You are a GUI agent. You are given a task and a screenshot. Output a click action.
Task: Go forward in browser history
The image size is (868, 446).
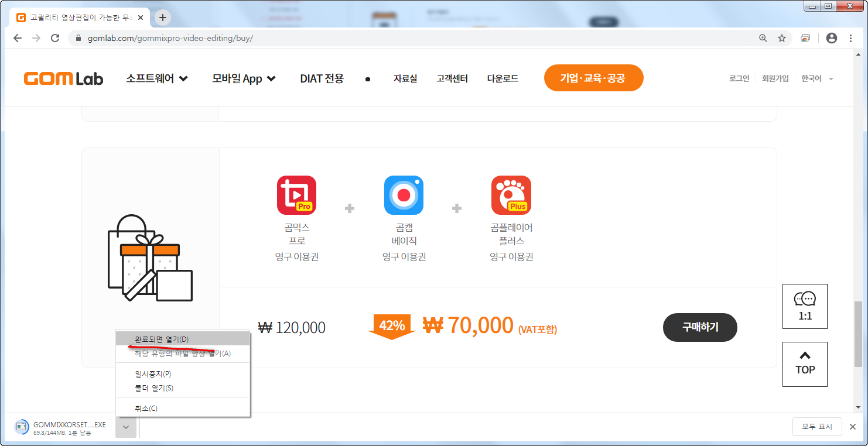point(36,38)
